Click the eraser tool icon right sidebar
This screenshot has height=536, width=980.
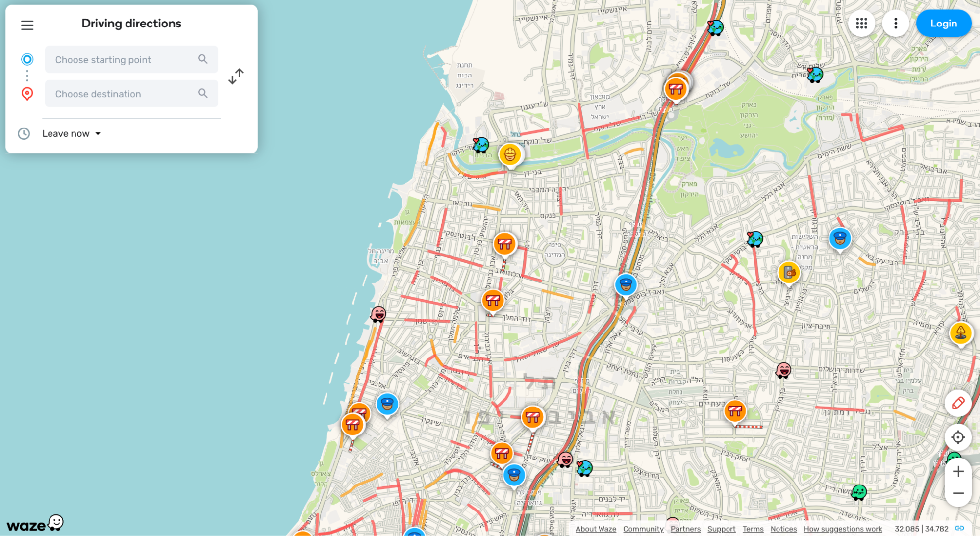point(957,404)
